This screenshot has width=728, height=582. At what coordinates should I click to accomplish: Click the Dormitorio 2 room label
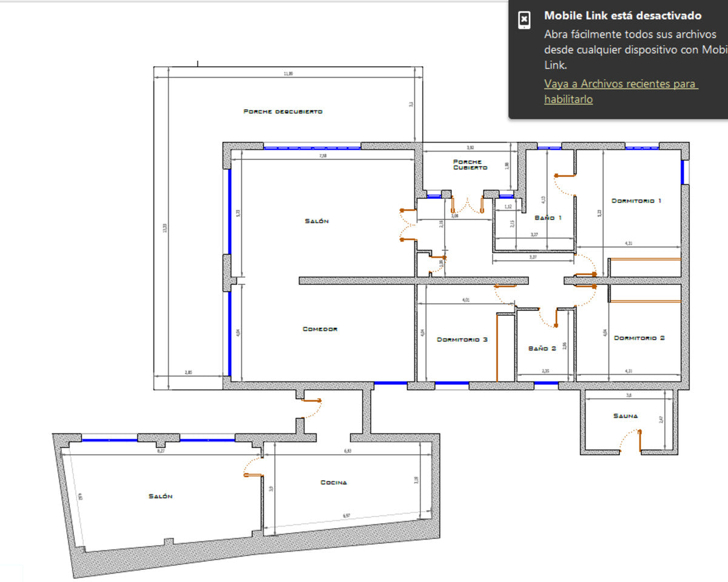coord(639,338)
